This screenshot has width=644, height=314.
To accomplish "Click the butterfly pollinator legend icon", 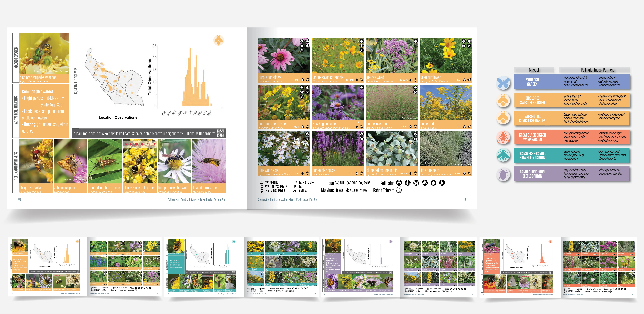I will tap(416, 183).
